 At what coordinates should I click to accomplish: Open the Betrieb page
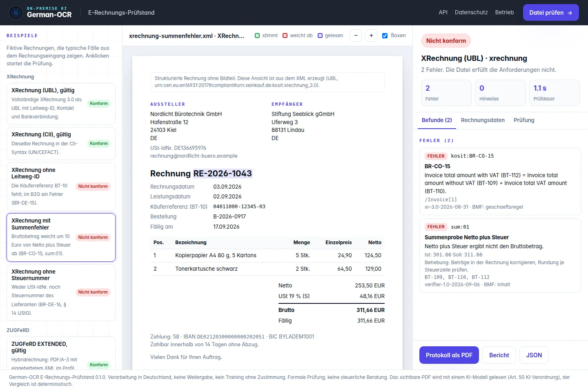coord(504,12)
